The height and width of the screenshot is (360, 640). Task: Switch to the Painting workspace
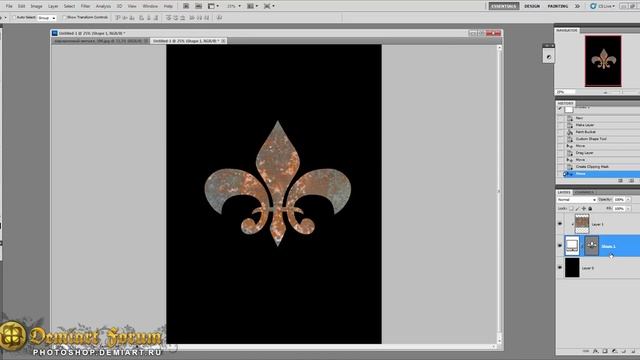558,6
